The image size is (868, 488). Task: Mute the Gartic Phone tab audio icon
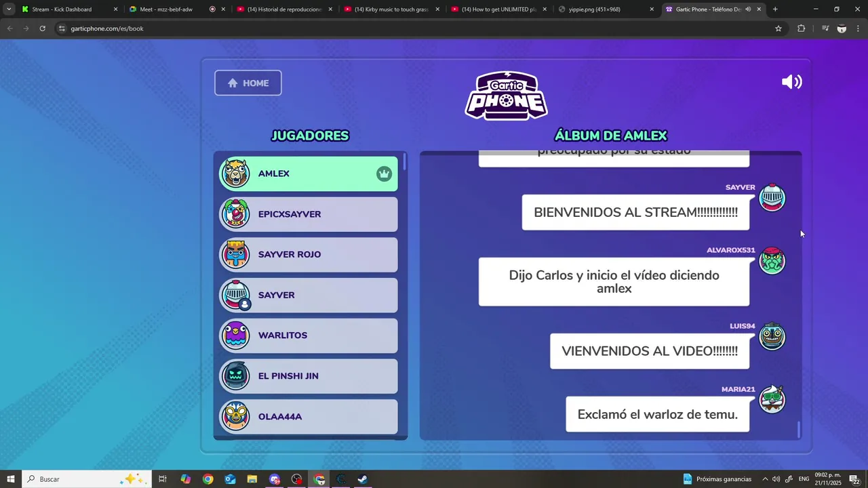(x=747, y=9)
